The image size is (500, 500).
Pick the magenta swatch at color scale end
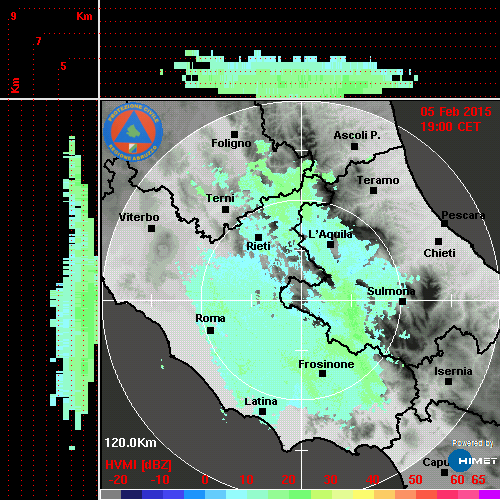pyautogui.click(x=489, y=494)
